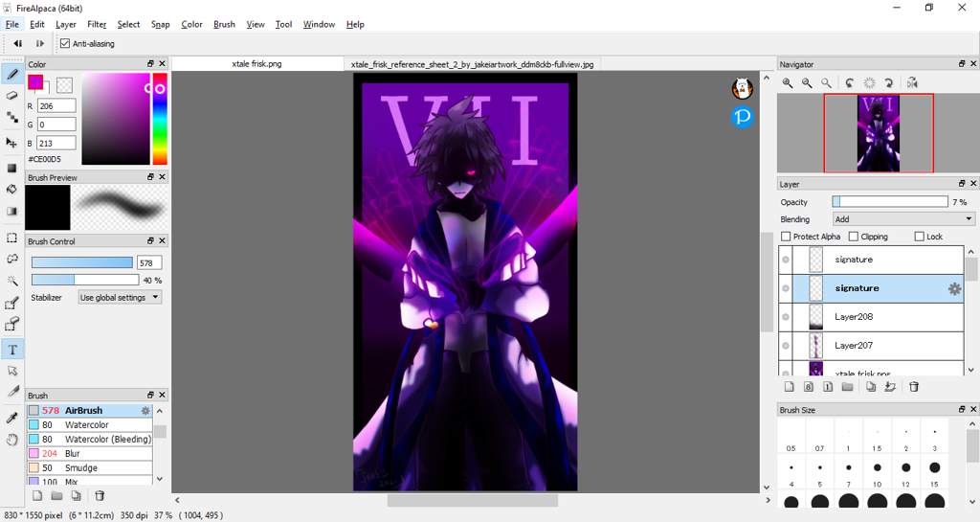Select the Move tool
The height and width of the screenshot is (522, 980).
(x=11, y=143)
